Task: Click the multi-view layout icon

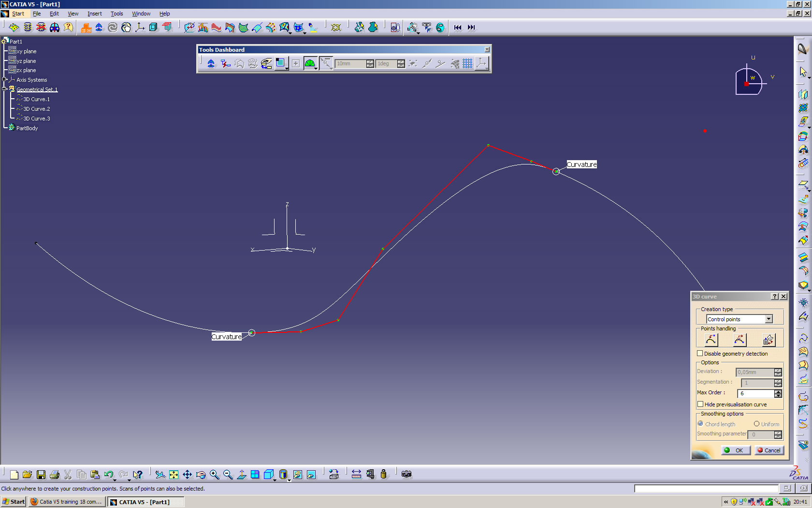Action: [x=255, y=475]
